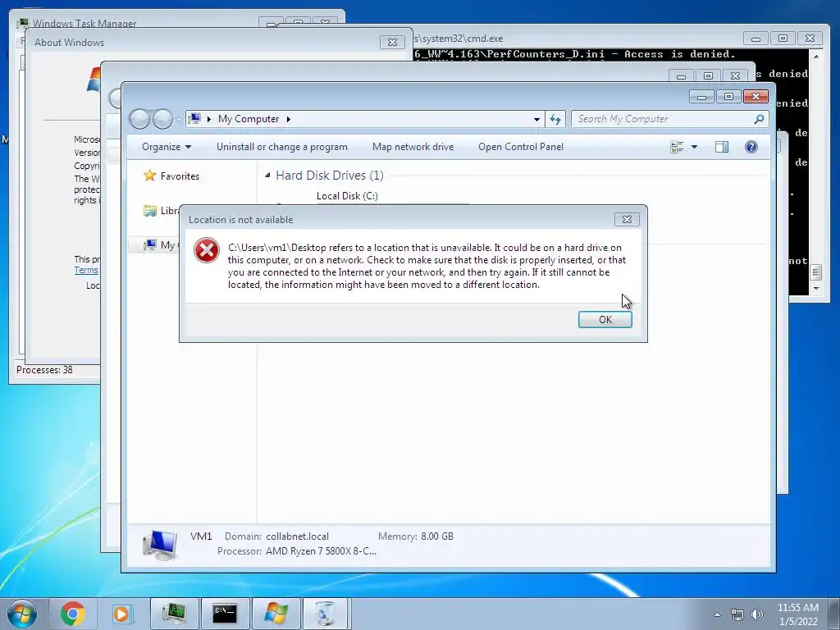Collapse the Hard Disk Drives group
This screenshot has height=630, width=840.
tap(268, 176)
